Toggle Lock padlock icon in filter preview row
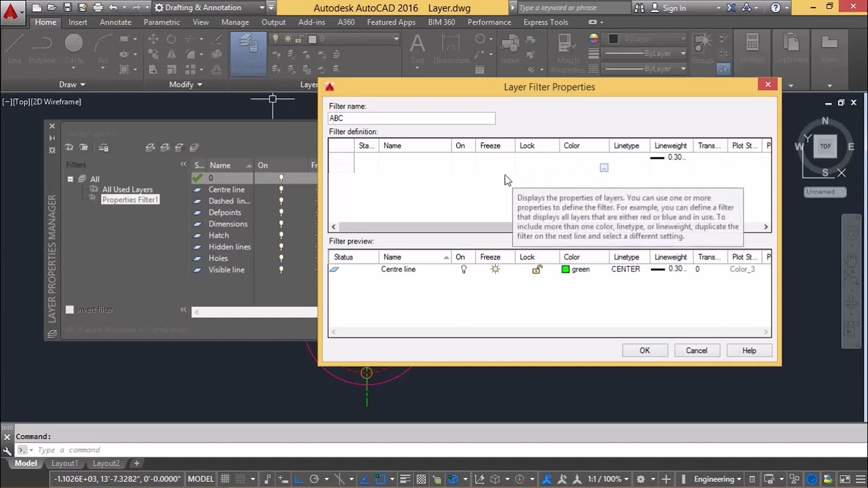Viewport: 868px width, 488px height. click(537, 269)
